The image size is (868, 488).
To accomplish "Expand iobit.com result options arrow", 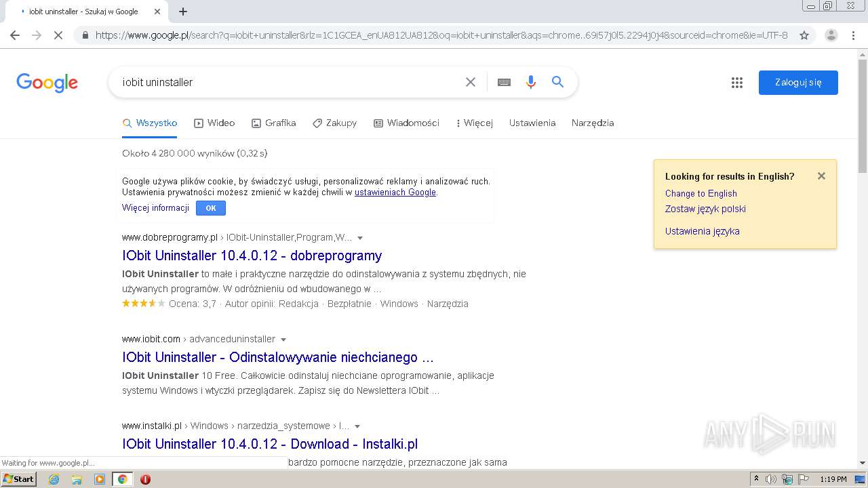I will [x=283, y=340].
